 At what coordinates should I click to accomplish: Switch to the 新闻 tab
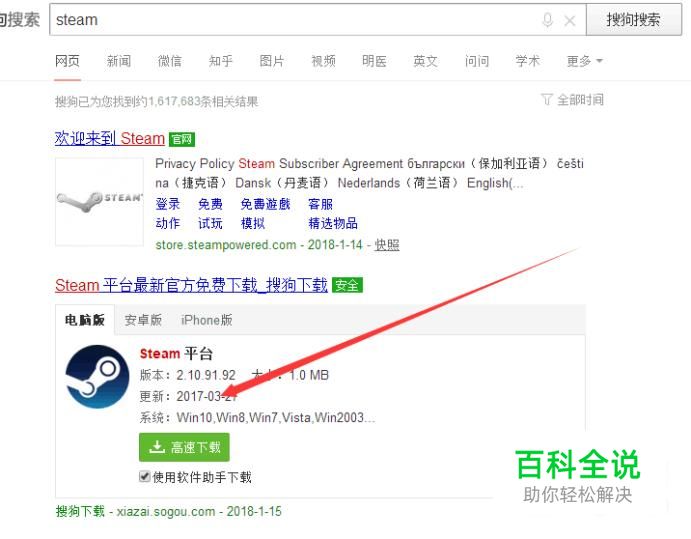[x=119, y=61]
